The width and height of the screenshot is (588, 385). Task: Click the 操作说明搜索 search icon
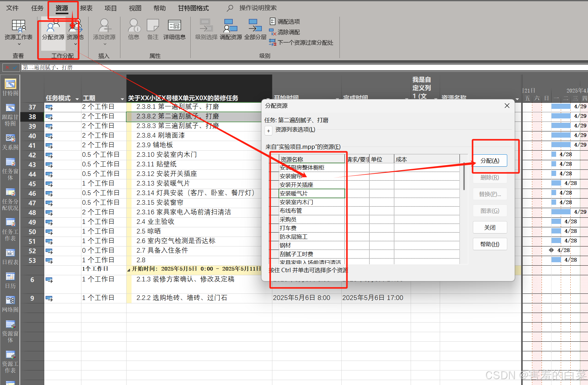coord(230,8)
